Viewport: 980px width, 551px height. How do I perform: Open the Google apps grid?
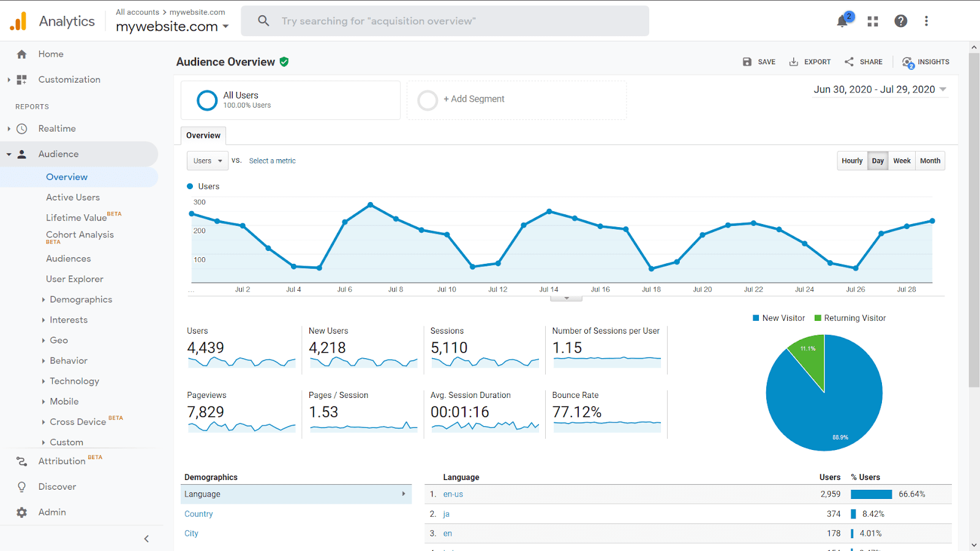[872, 20]
